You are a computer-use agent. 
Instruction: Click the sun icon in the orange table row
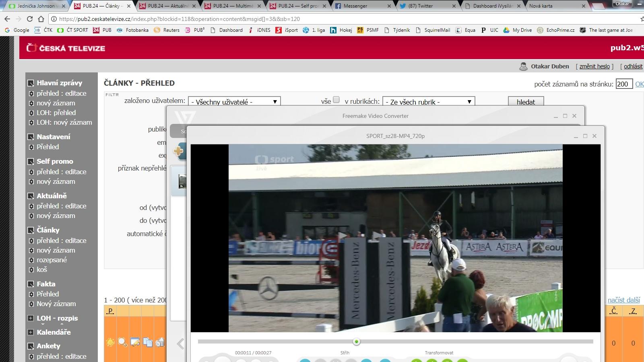tap(110, 342)
